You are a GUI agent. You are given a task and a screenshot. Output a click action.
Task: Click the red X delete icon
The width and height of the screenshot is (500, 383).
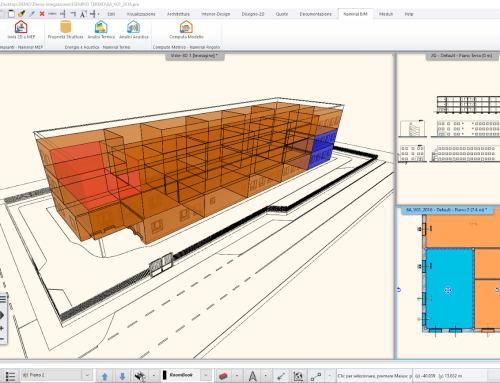(x=42, y=14)
